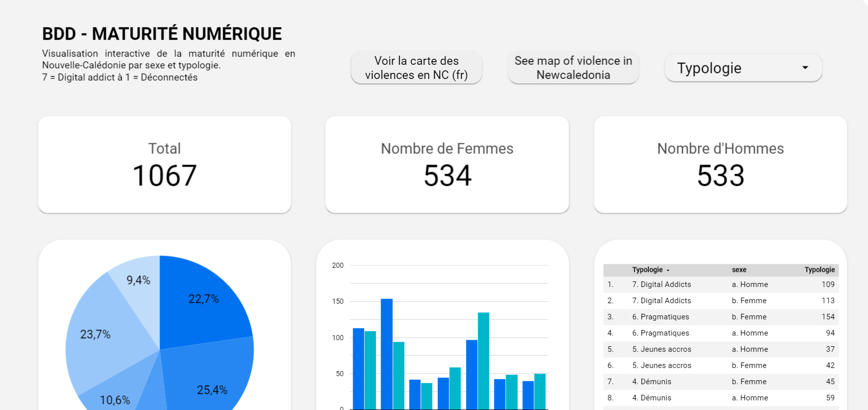Click the tallest blue bar near 154
This screenshot has height=410, width=868.
387,354
